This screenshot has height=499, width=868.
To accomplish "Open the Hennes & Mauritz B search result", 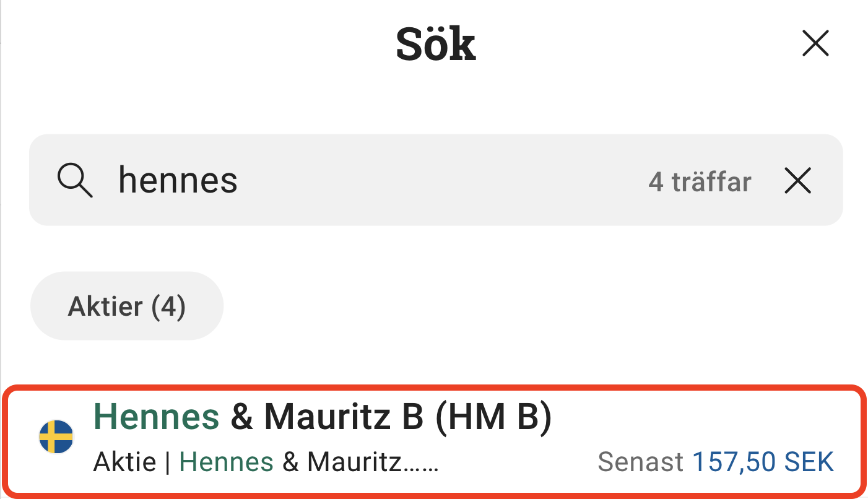I will click(x=433, y=441).
